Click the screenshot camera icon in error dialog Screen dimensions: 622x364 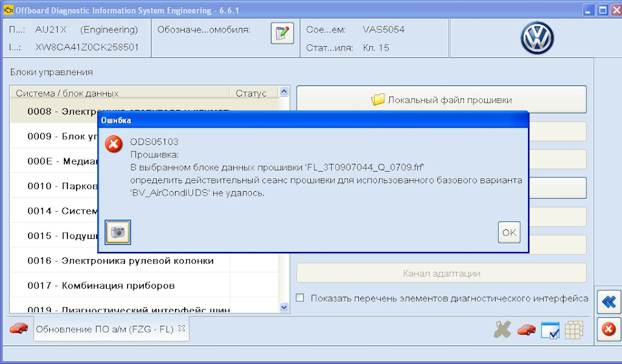pyautogui.click(x=118, y=233)
